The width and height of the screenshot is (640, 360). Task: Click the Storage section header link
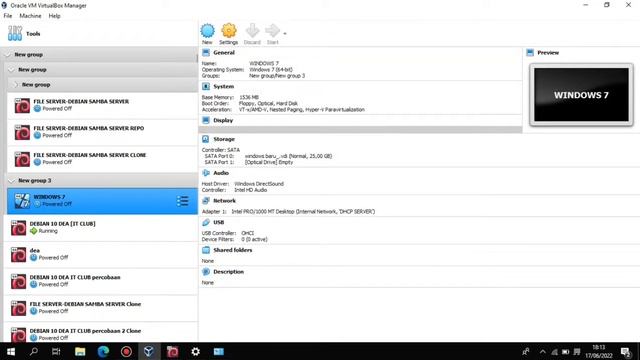(224, 139)
